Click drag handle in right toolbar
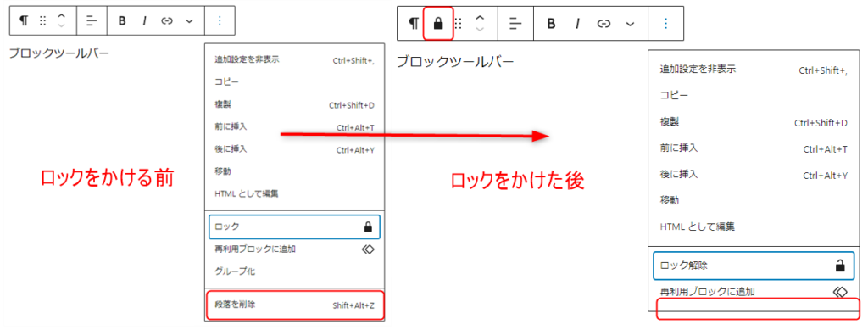The image size is (868, 330). pyautogui.click(x=458, y=23)
